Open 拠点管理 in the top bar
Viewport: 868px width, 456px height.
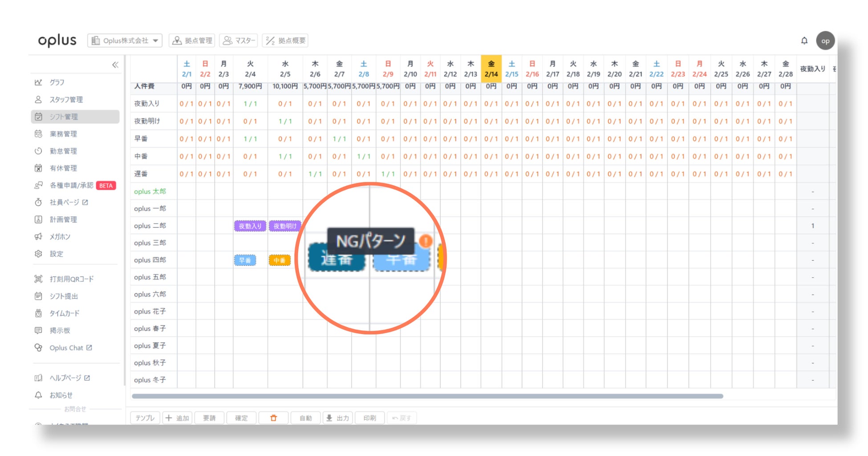coord(192,41)
